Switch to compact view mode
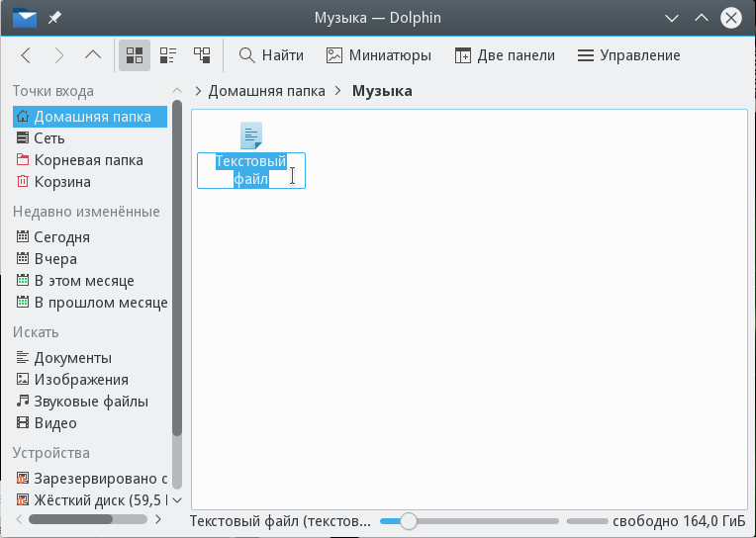The width and height of the screenshot is (756, 538). 168,55
